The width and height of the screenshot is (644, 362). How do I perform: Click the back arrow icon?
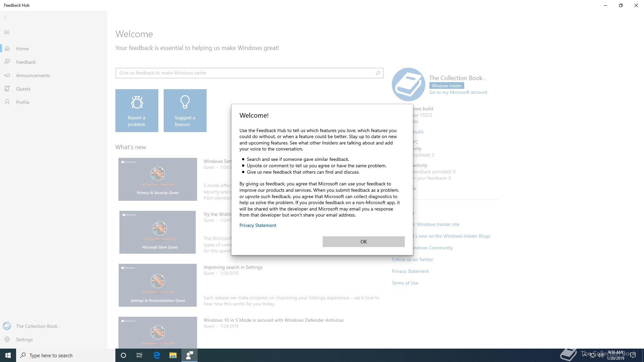click(x=7, y=17)
